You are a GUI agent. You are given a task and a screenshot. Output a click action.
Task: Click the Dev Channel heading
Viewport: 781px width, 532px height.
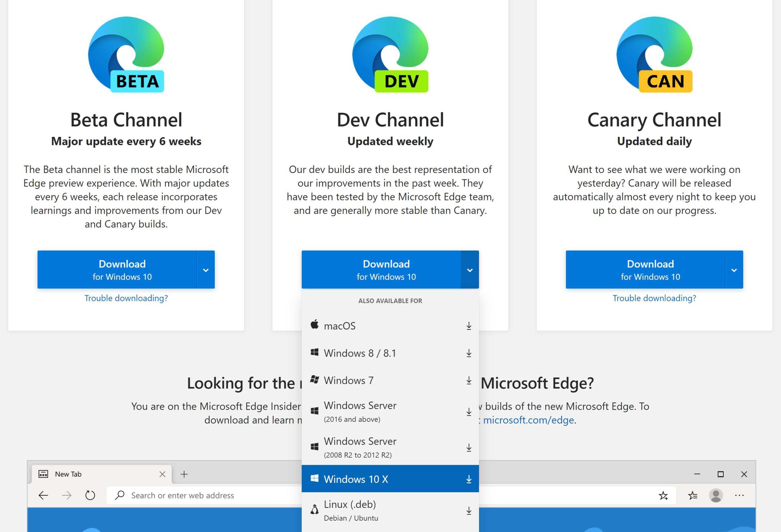tap(390, 120)
